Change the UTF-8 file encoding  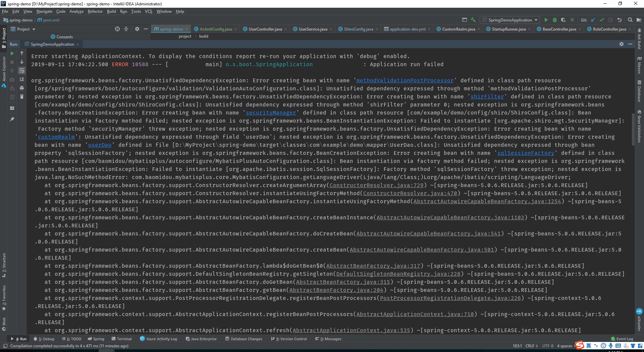point(548,346)
